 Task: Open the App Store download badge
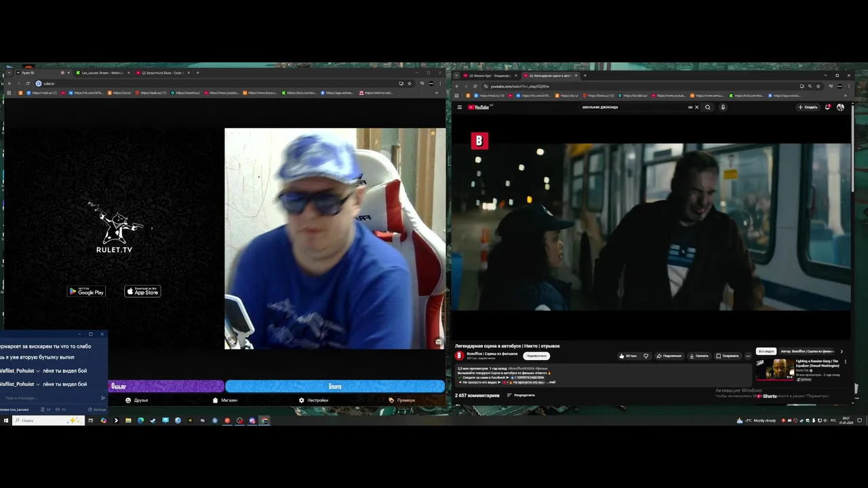[x=142, y=291]
